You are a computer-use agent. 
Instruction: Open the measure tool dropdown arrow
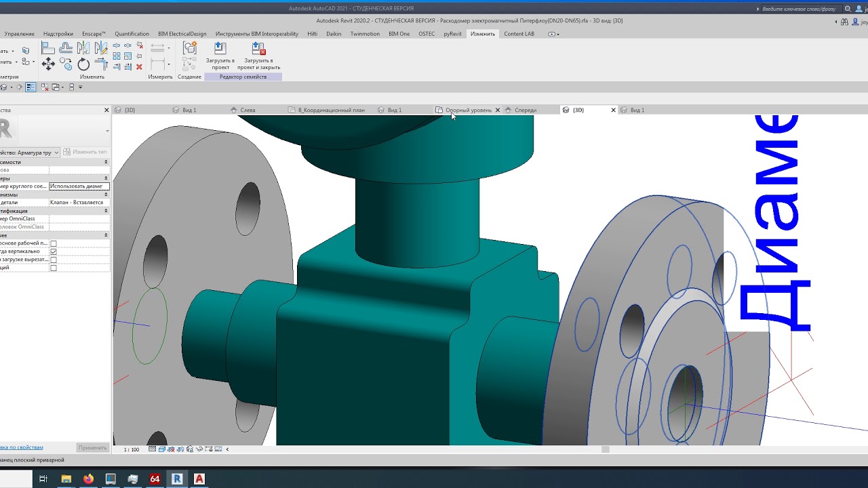point(169,48)
